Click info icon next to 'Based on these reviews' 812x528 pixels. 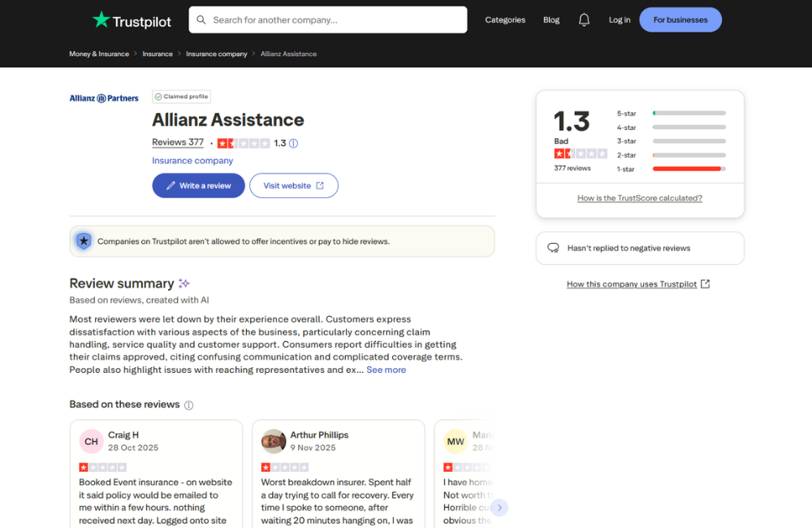188,405
